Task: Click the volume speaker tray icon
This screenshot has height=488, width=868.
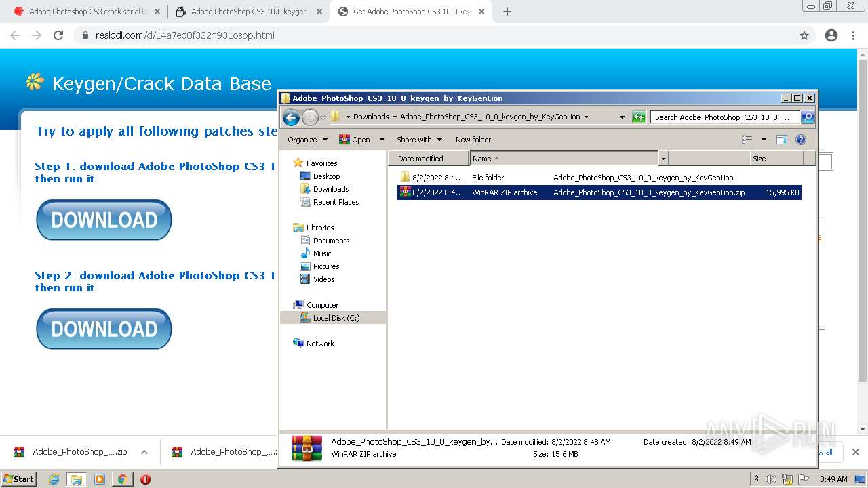Action: [771, 479]
